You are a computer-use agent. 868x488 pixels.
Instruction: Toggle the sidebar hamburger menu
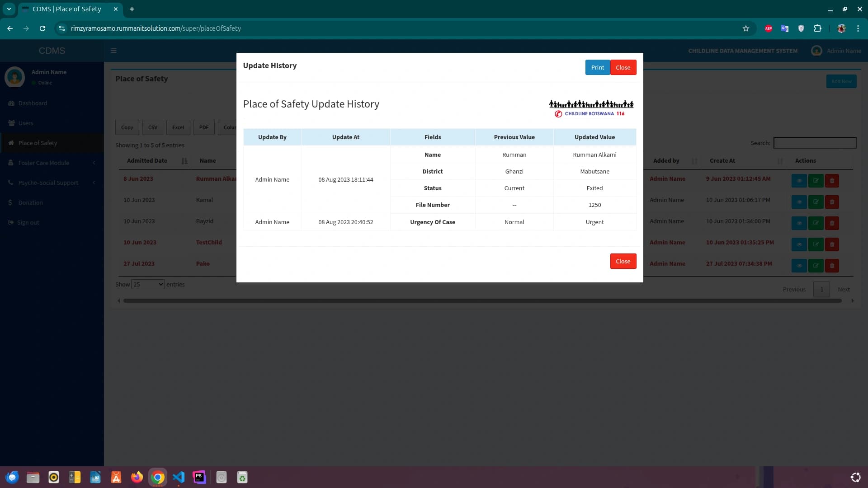113,51
